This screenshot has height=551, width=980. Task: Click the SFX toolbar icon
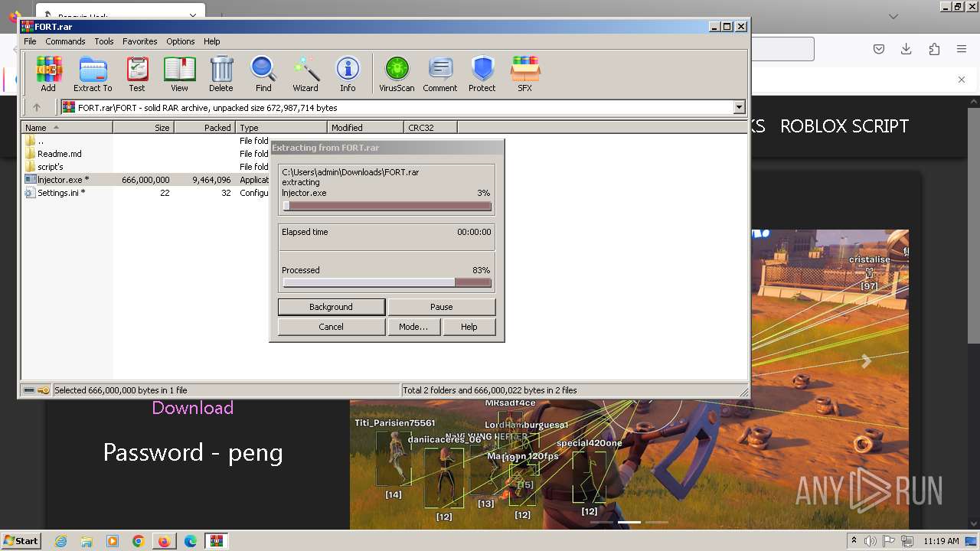click(524, 74)
